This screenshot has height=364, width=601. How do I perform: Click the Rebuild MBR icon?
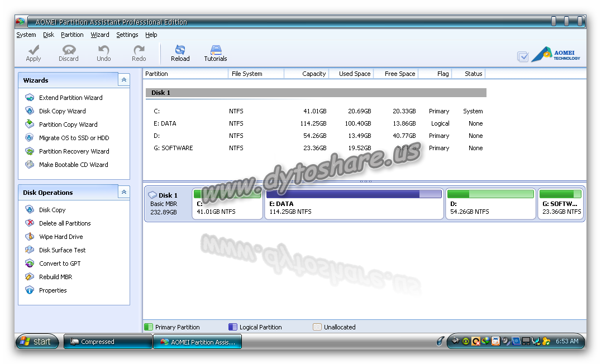click(x=30, y=277)
